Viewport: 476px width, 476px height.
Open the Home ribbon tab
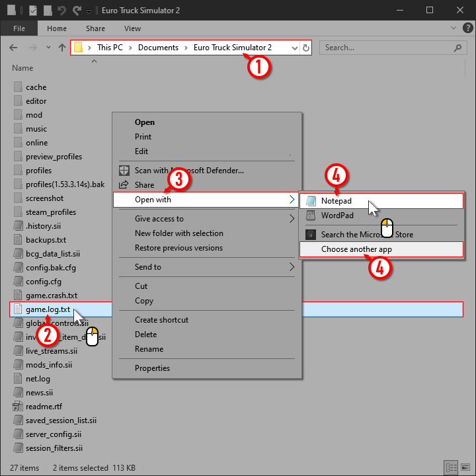tap(57, 28)
